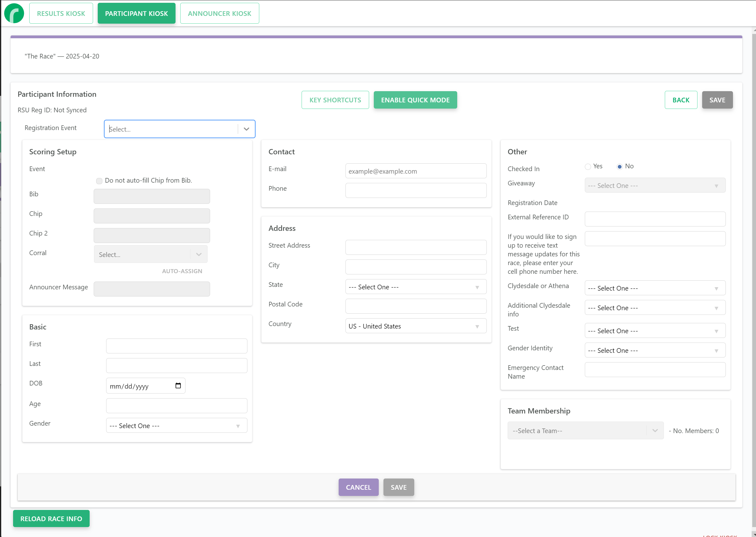Image resolution: width=756 pixels, height=537 pixels.
Task: Click Reload Race Info button
Action: (x=51, y=518)
